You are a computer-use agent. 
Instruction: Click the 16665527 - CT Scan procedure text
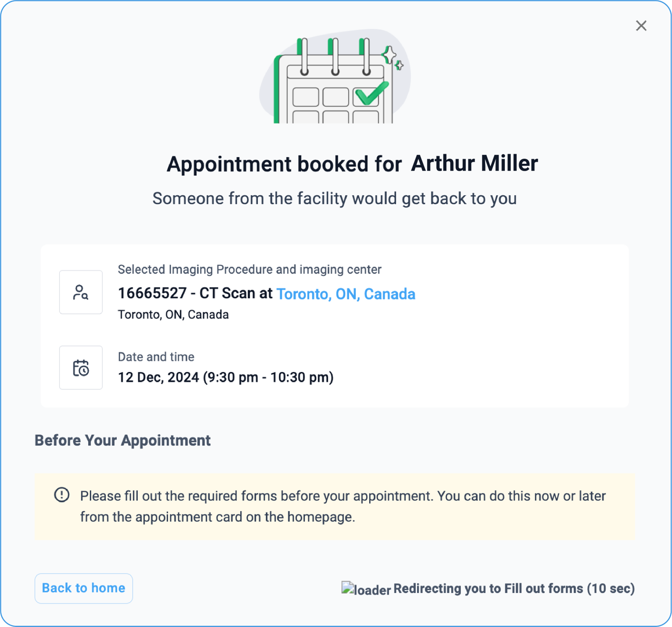195,293
